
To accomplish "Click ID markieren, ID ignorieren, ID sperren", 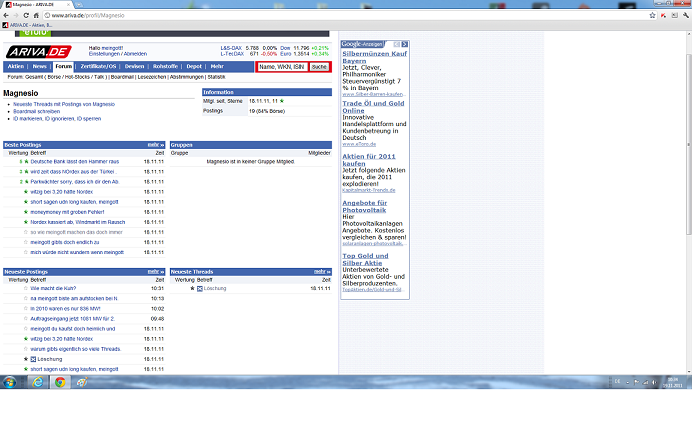I will coord(57,119).
